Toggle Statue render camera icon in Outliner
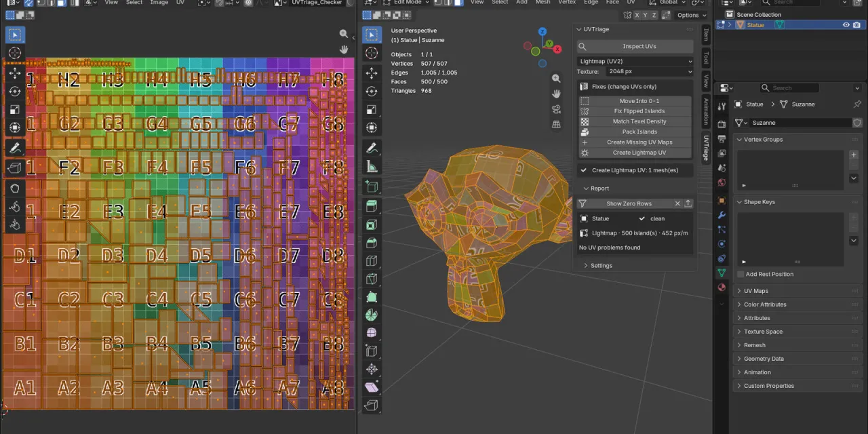The image size is (868, 434). click(857, 25)
